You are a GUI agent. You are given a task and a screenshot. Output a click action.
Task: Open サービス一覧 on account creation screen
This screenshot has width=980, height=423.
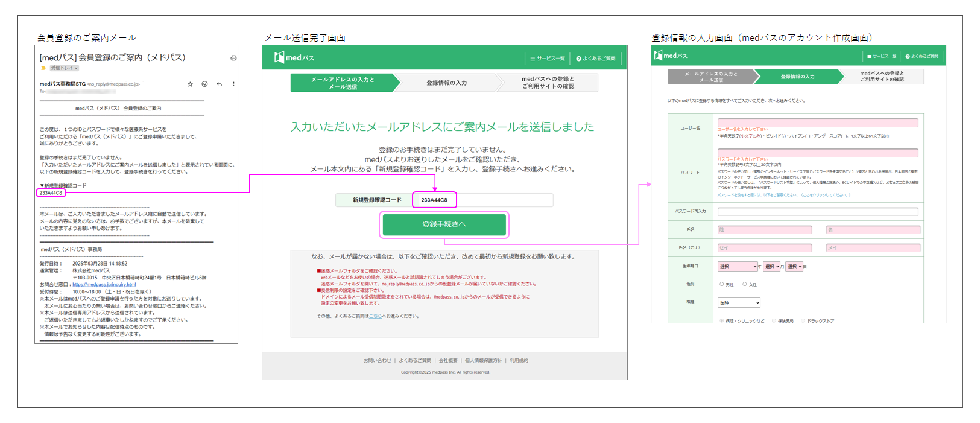pos(882,56)
